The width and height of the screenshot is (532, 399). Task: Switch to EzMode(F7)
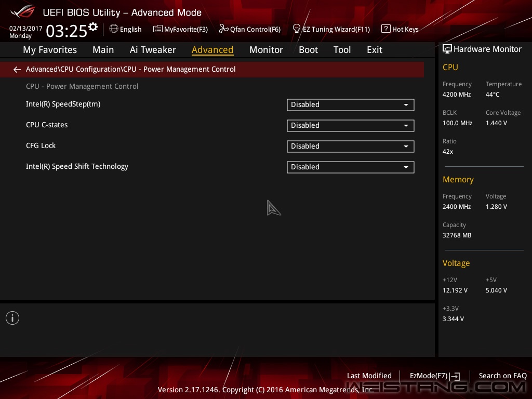click(435, 376)
